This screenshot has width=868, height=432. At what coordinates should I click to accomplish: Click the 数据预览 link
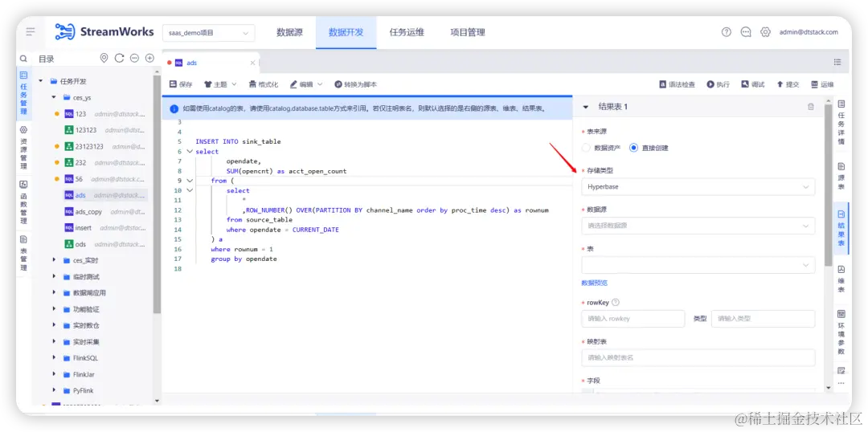click(594, 283)
